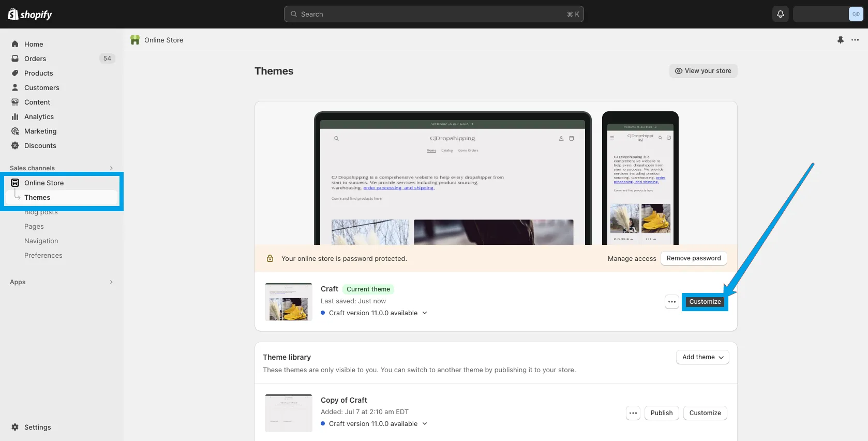868x441 pixels.
Task: Expand Craft version 11.0.0 available on the current theme
Action: [425, 313]
